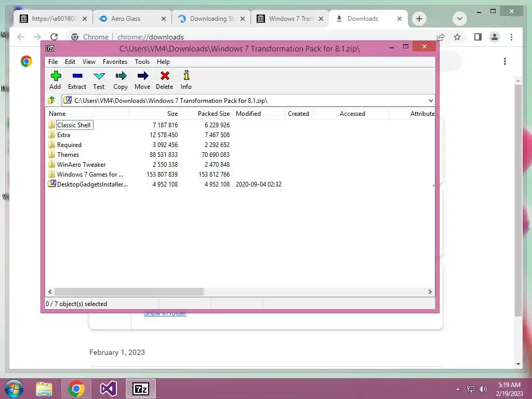
Task: Open a new Chrome tab
Action: pyautogui.click(x=419, y=19)
